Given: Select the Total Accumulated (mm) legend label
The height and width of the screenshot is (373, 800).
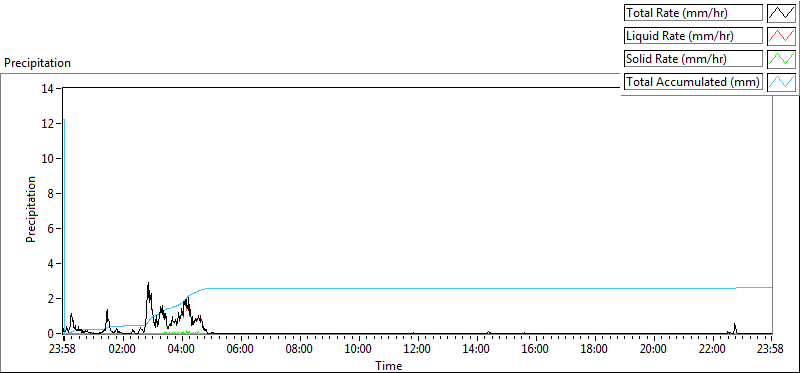Looking at the screenshot, I should click(693, 82).
